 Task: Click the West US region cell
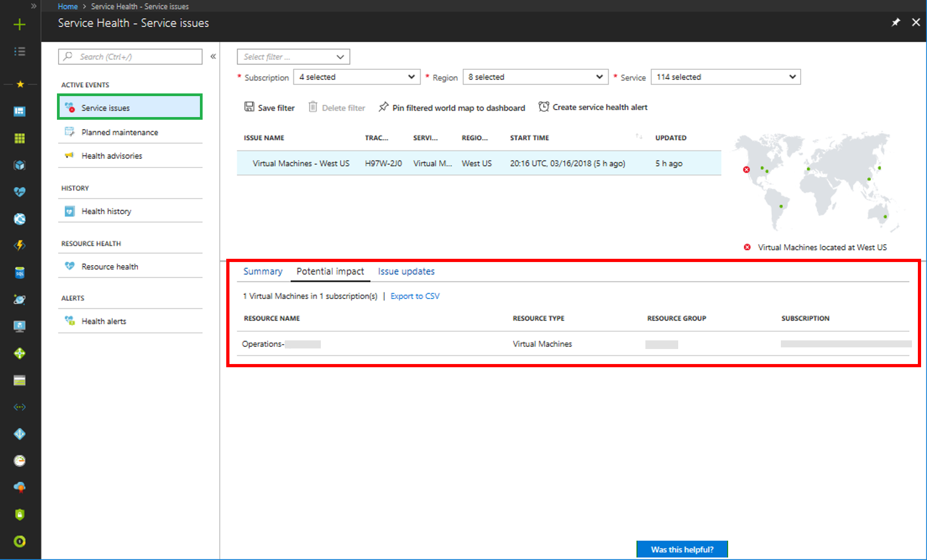click(477, 163)
